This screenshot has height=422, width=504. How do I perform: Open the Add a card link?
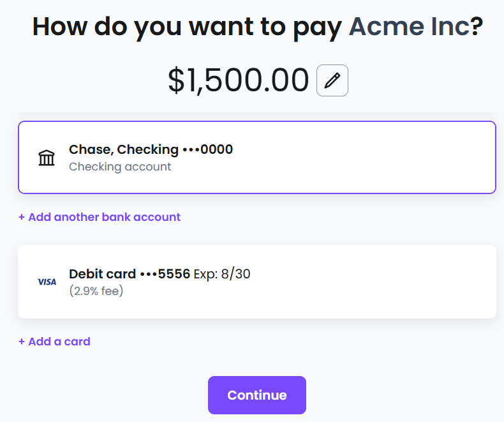pyautogui.click(x=54, y=342)
